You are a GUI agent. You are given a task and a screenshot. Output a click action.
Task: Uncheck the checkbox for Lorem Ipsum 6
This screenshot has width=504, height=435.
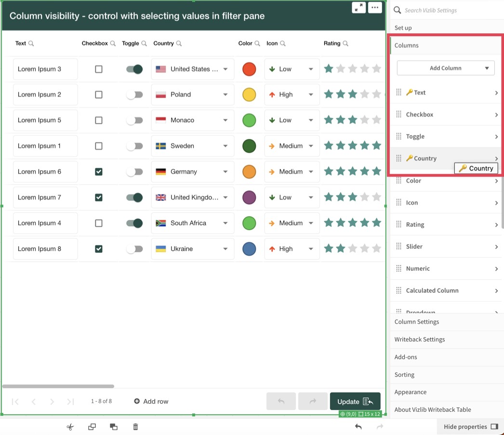point(99,172)
